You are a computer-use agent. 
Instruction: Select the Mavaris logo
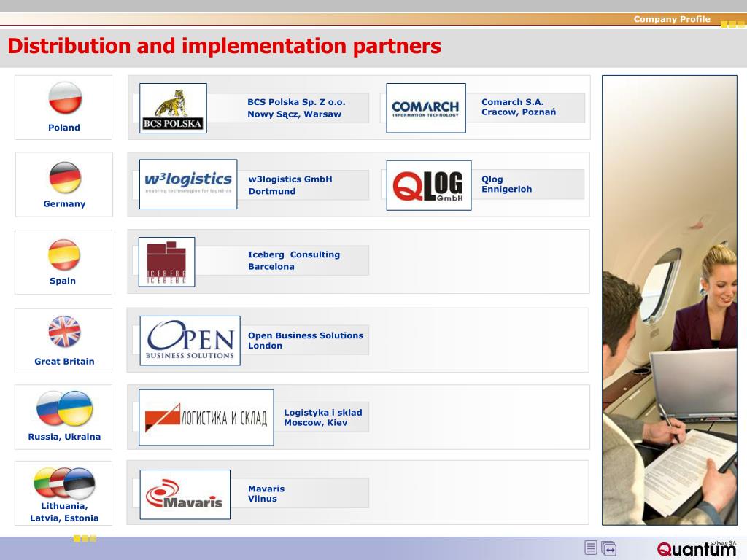click(x=185, y=494)
